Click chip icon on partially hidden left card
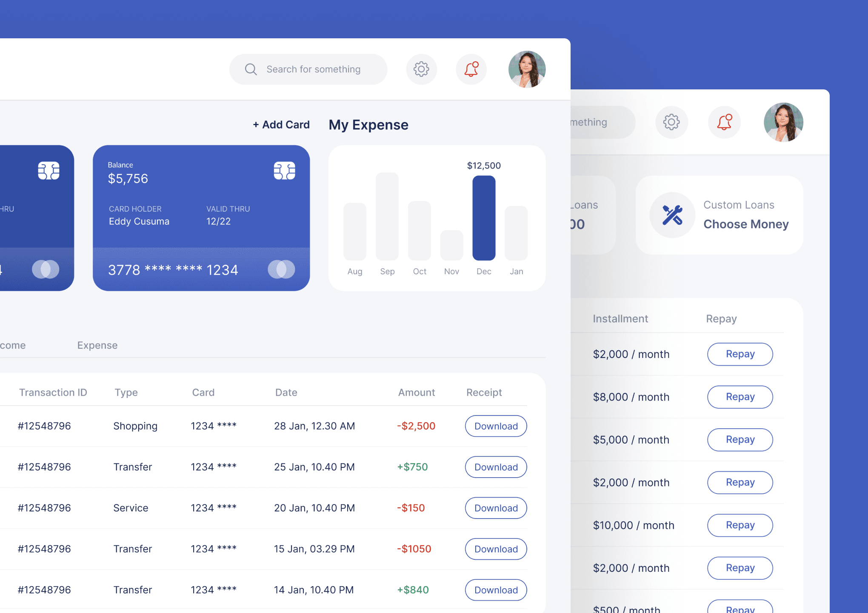The image size is (868, 613). (x=49, y=171)
